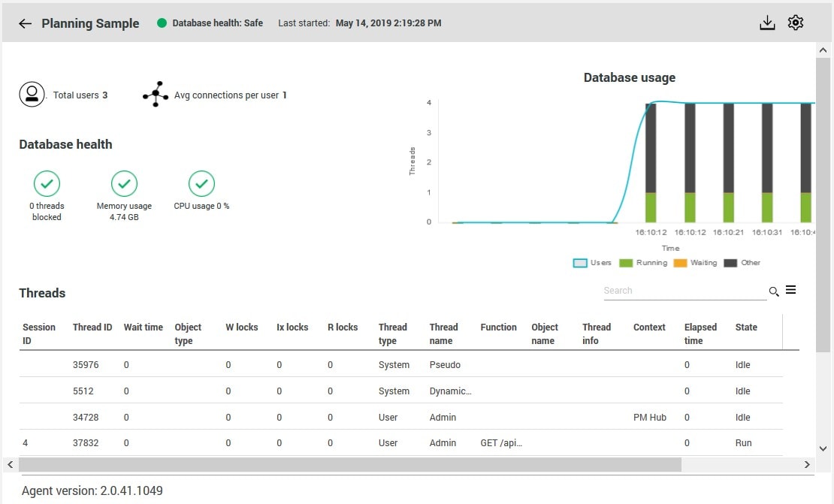Viewport: 834px width, 504px height.
Task: Toggle the Users legend swatch
Action: point(580,263)
